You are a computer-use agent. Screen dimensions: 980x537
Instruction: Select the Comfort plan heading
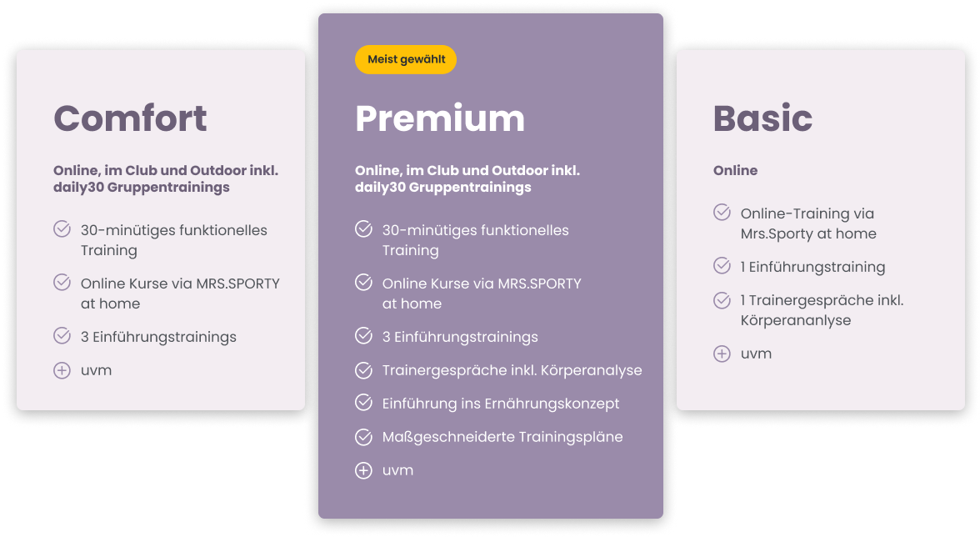[130, 118]
